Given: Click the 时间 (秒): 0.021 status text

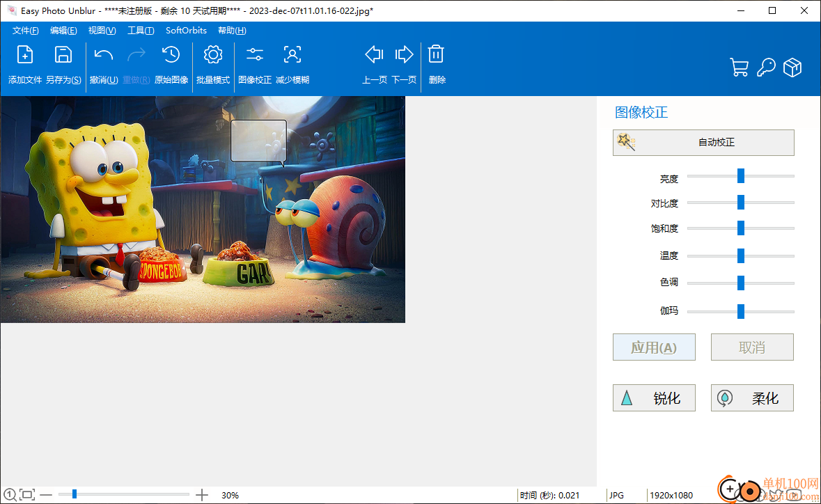Looking at the screenshot, I should [x=549, y=495].
